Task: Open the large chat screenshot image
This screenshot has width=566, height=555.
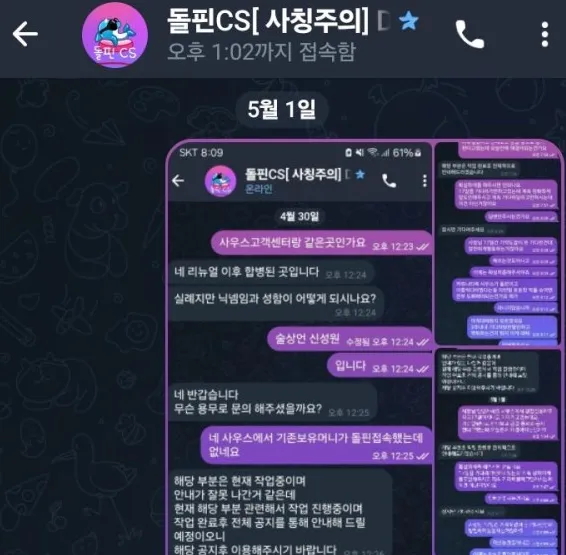Action: click(300, 348)
